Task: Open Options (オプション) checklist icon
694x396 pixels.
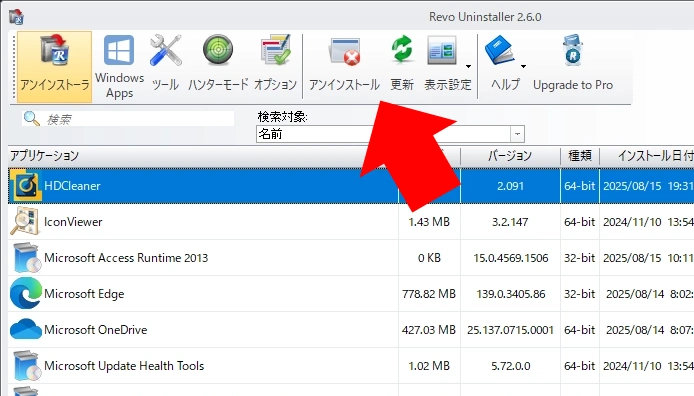Action: click(275, 50)
